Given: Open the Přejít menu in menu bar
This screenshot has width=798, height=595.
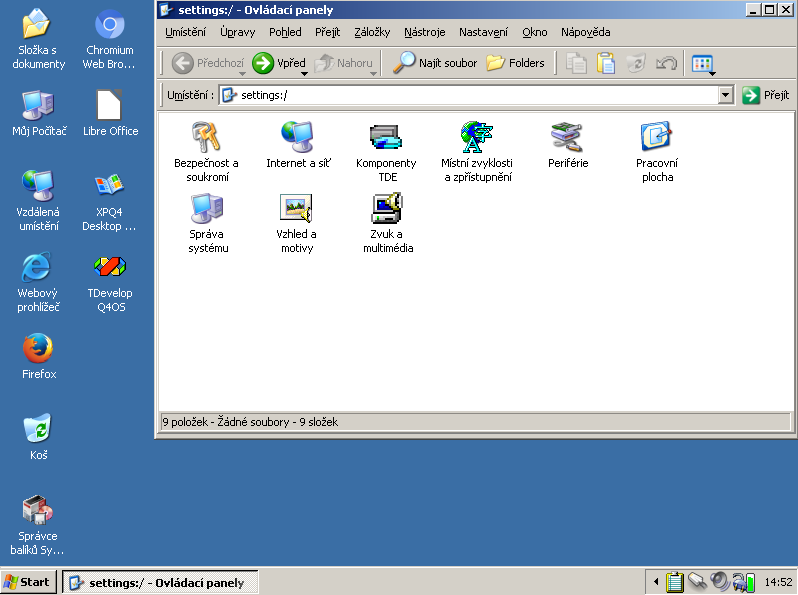Looking at the screenshot, I should (x=327, y=32).
